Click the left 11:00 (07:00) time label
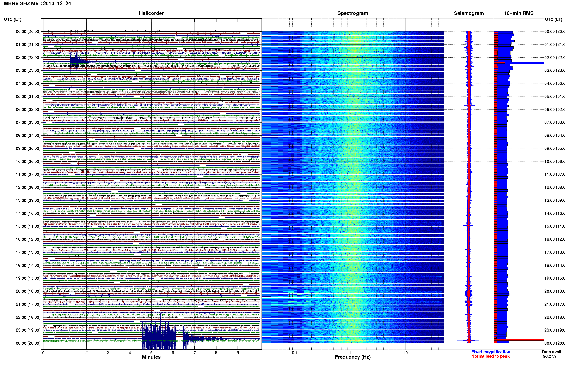The width and height of the screenshot is (588, 368). 28,174
